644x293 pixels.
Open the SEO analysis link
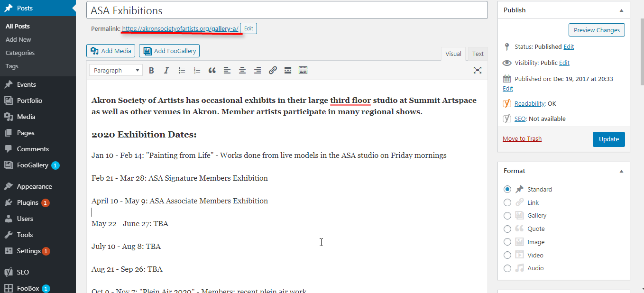(x=520, y=119)
